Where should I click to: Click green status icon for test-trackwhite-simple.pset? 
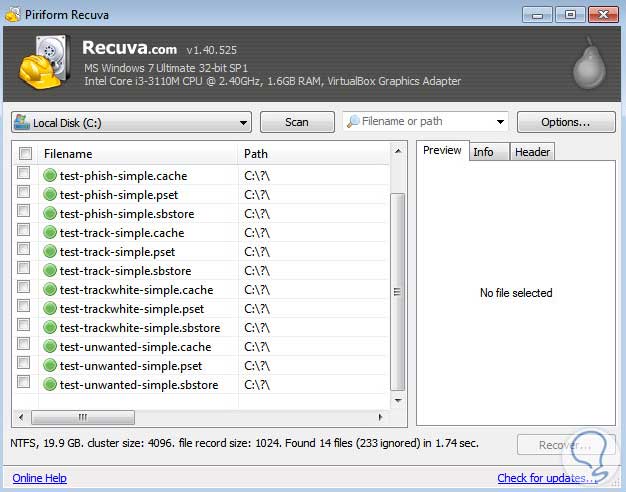tap(50, 308)
